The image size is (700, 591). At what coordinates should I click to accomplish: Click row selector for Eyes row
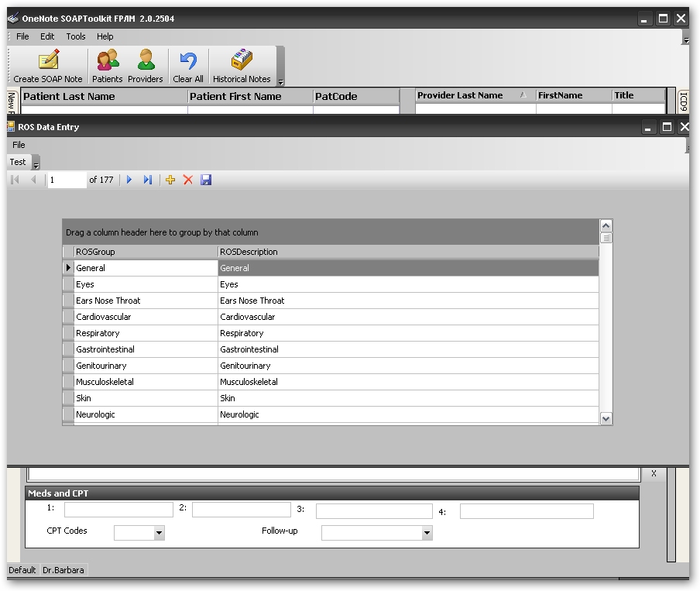click(x=68, y=284)
